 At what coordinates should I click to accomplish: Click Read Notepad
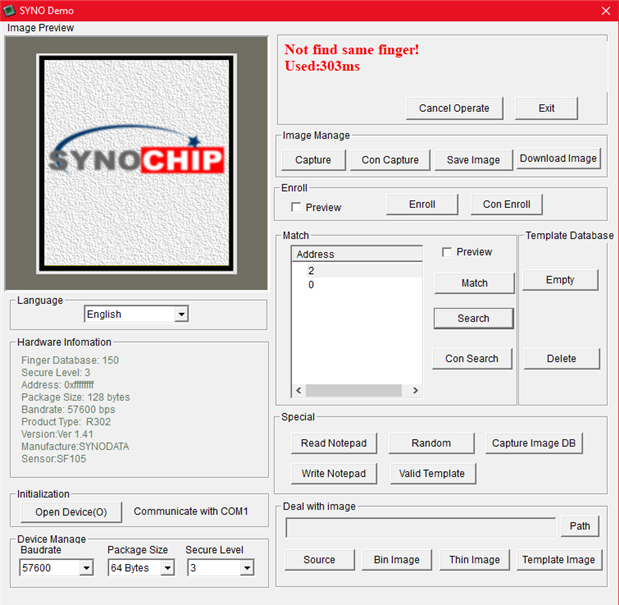pos(334,443)
